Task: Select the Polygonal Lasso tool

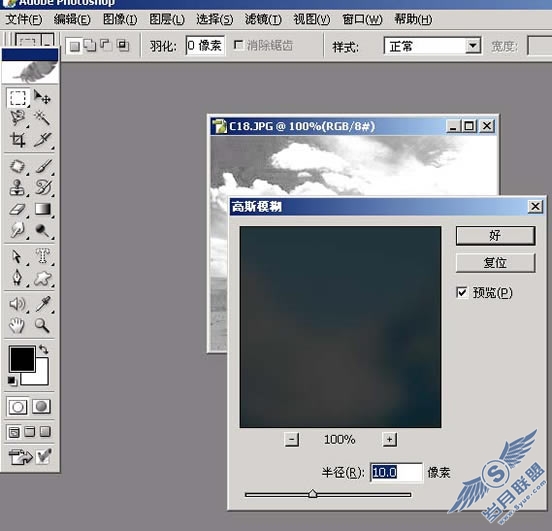Action: click(x=18, y=118)
